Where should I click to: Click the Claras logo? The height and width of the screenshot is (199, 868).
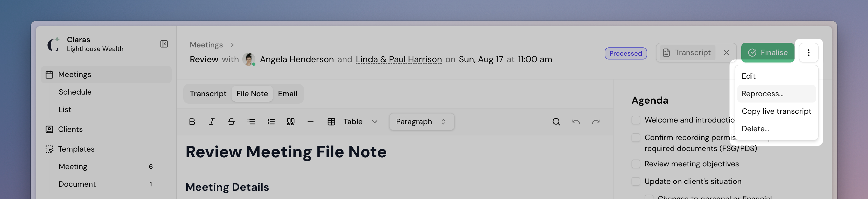(53, 44)
